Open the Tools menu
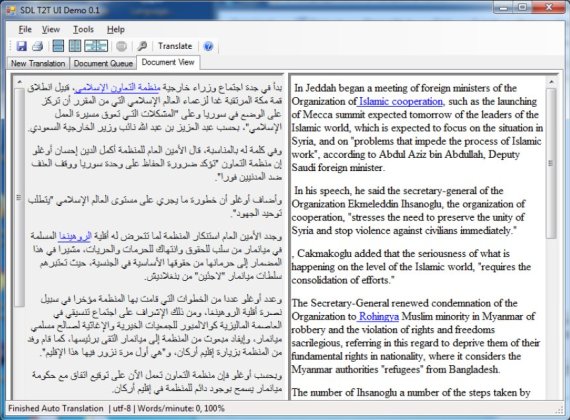The image size is (570, 420). pyautogui.click(x=84, y=29)
